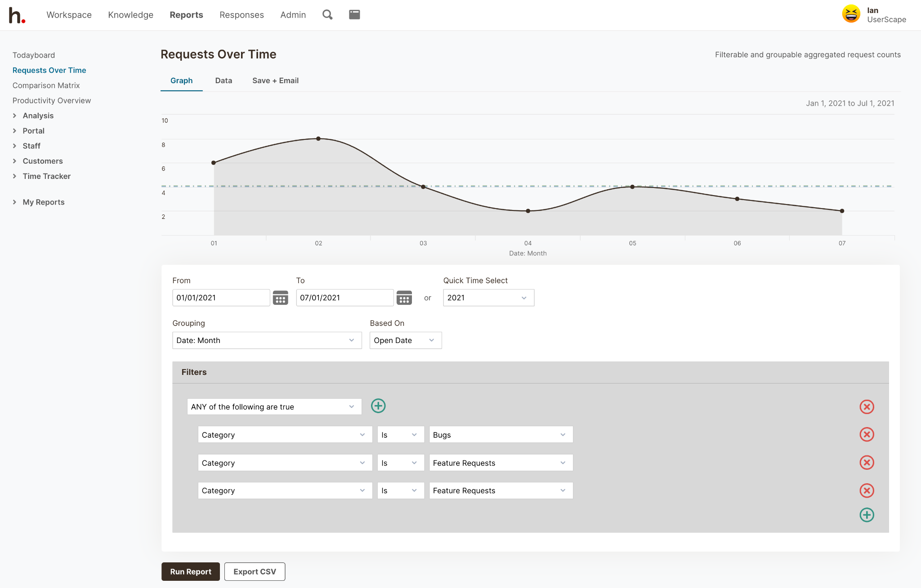Click the window icon in top navigation

click(354, 15)
